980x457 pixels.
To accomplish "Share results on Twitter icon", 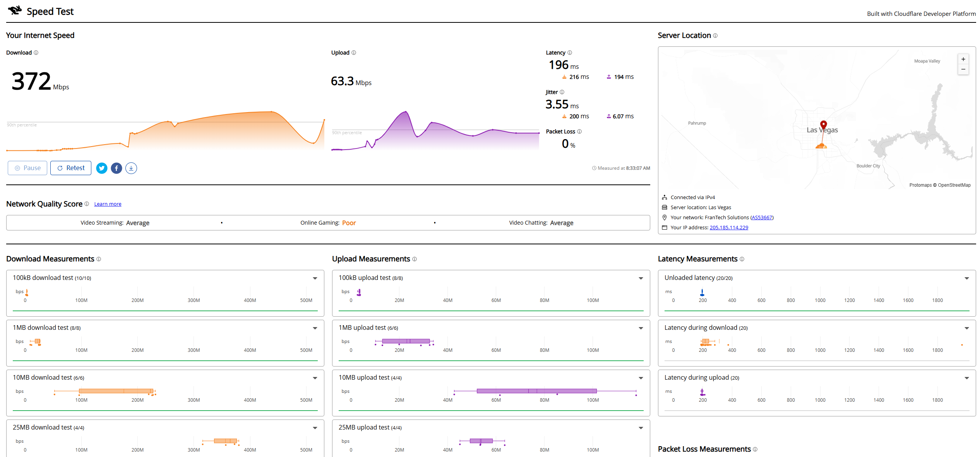I will tap(102, 168).
